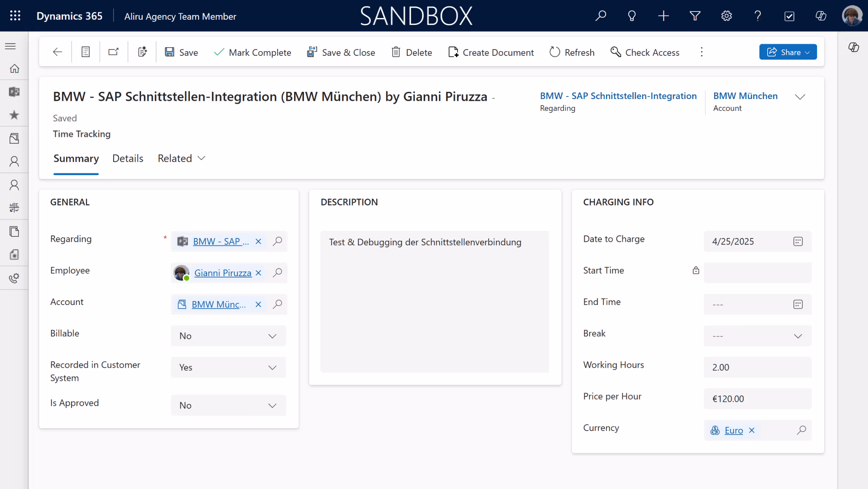Click the locked Start Time field

(757, 273)
